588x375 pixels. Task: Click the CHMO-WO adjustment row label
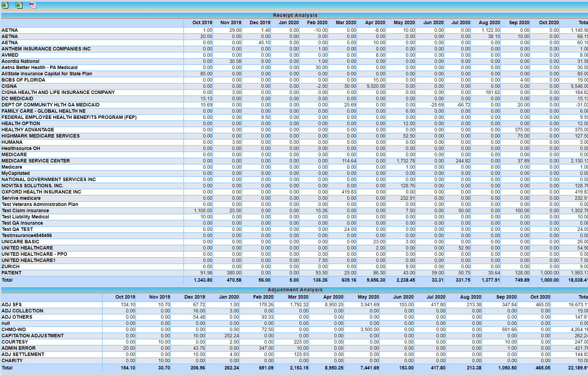coord(14,329)
